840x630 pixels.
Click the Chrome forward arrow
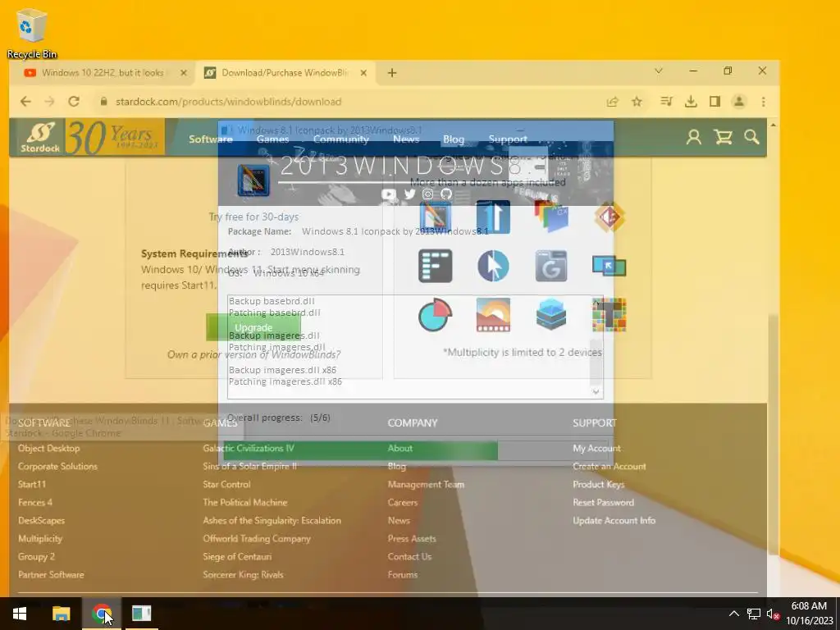pyautogui.click(x=49, y=101)
